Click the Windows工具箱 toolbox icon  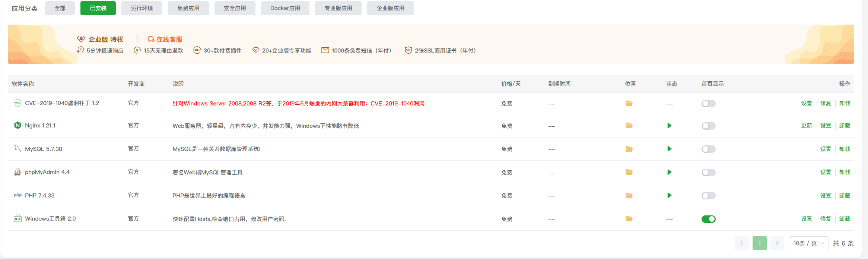pos(18,218)
